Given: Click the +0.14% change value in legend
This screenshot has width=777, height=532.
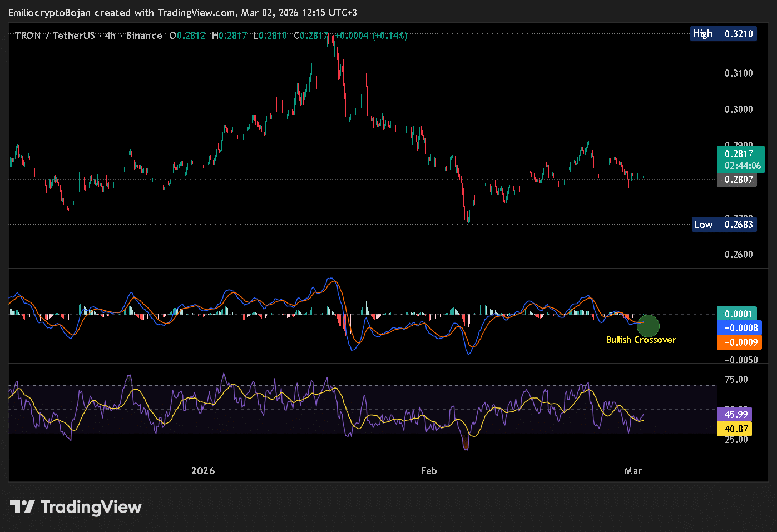Looking at the screenshot, I should point(389,35).
